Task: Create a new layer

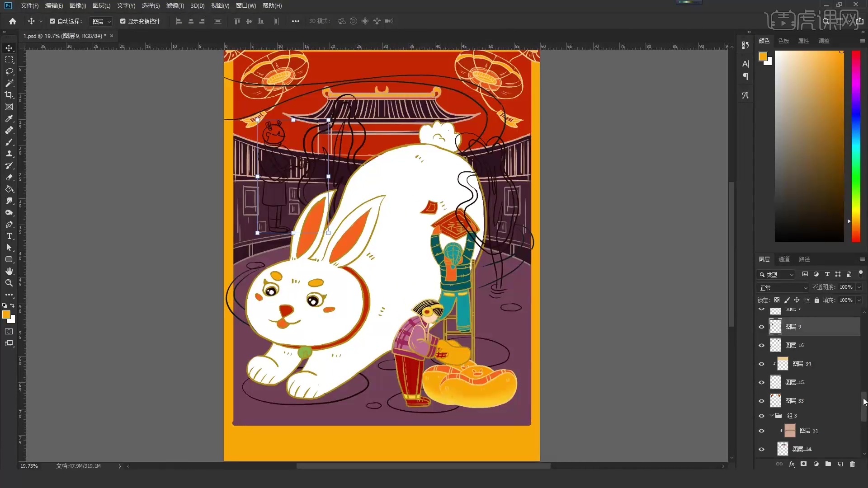Action: click(840, 464)
